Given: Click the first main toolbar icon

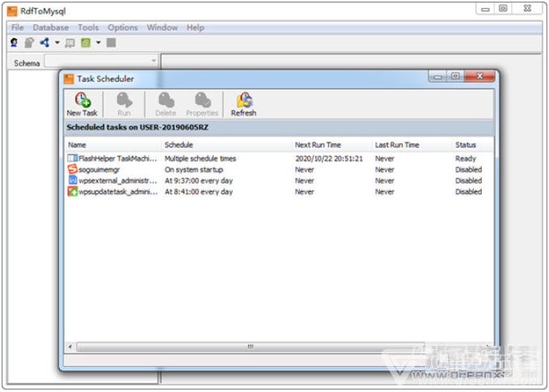Looking at the screenshot, I should pyautogui.click(x=14, y=43).
